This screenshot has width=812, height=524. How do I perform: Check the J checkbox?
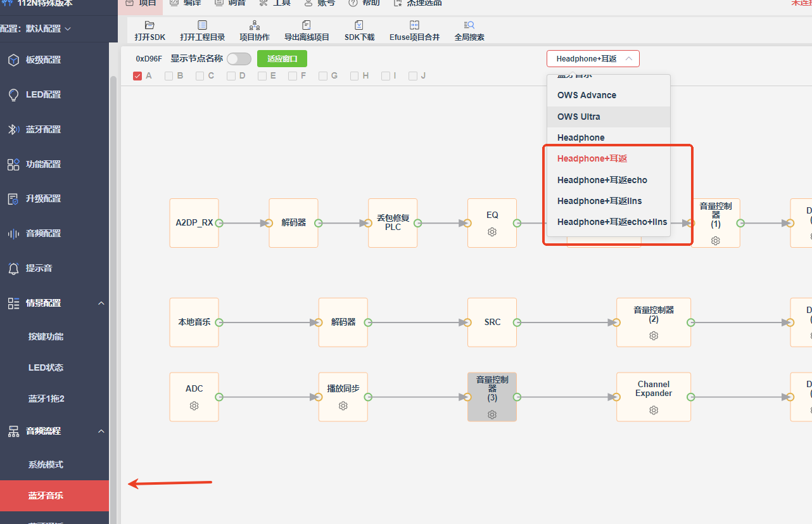tap(413, 76)
